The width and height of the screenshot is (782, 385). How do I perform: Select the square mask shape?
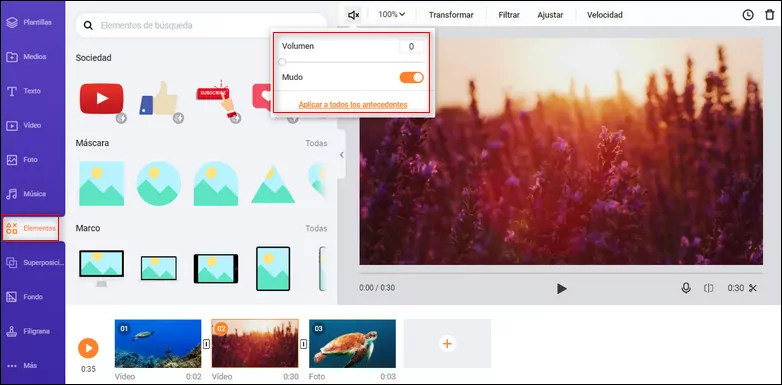[x=102, y=184]
